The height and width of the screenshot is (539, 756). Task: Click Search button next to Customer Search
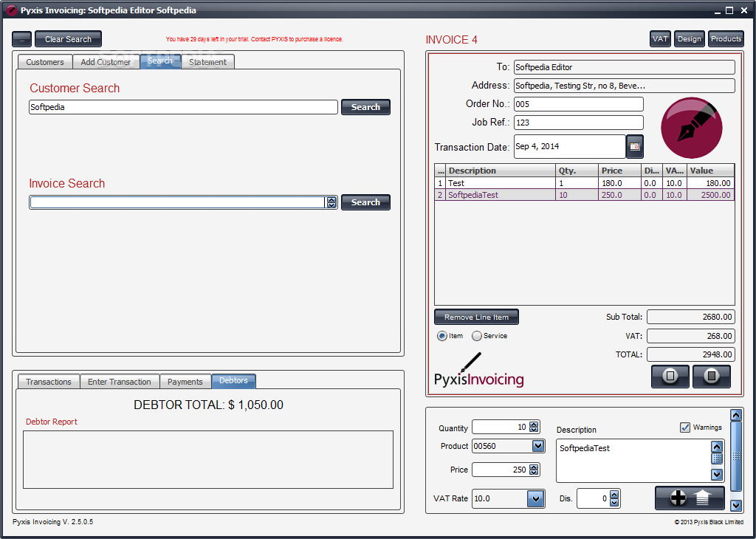[x=365, y=107]
